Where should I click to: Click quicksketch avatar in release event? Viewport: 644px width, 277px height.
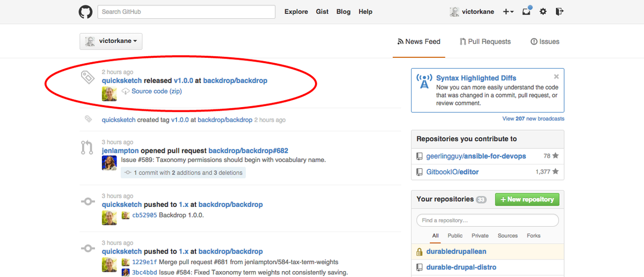click(109, 94)
